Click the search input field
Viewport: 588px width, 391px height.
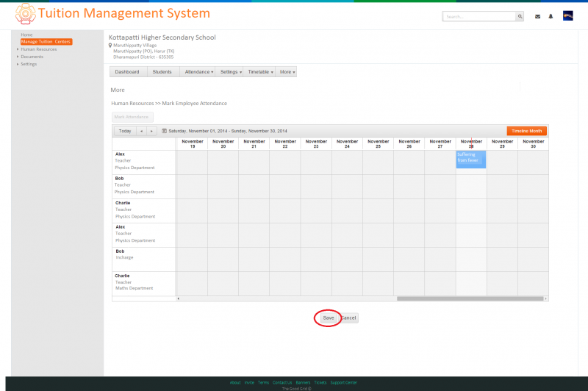[479, 16]
